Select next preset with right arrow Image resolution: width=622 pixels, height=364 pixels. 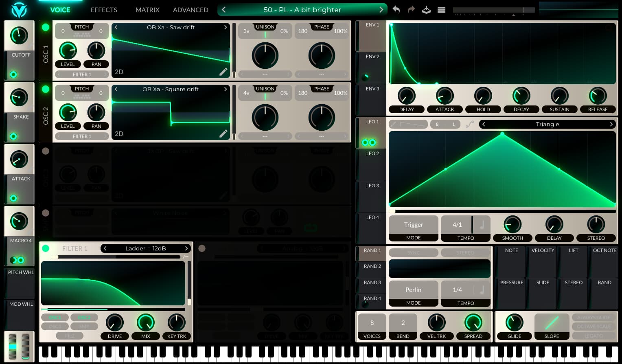click(x=381, y=10)
